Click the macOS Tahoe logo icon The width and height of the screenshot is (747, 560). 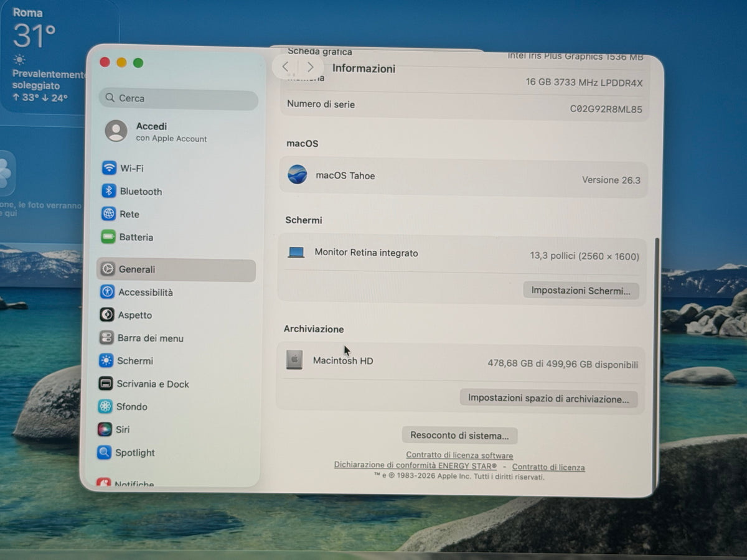click(298, 174)
